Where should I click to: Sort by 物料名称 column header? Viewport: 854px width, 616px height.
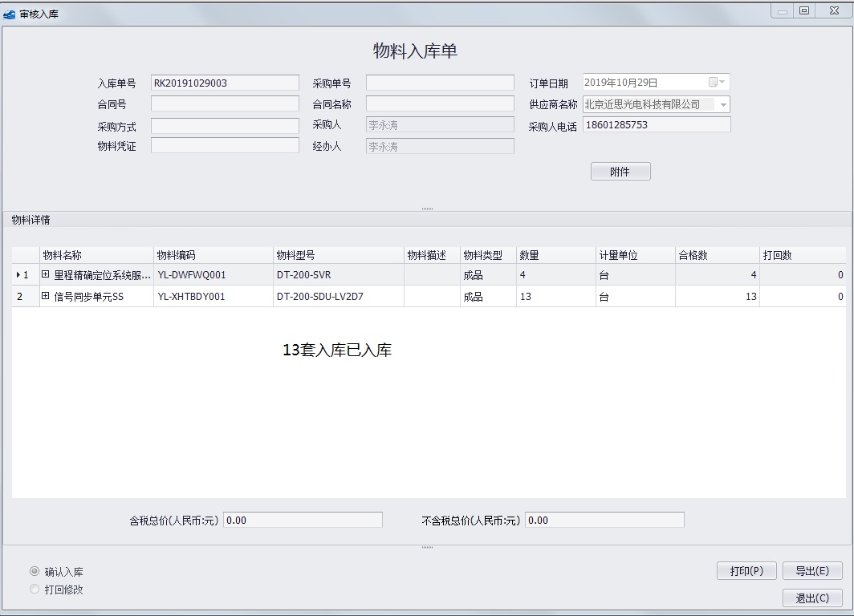[x=96, y=255]
